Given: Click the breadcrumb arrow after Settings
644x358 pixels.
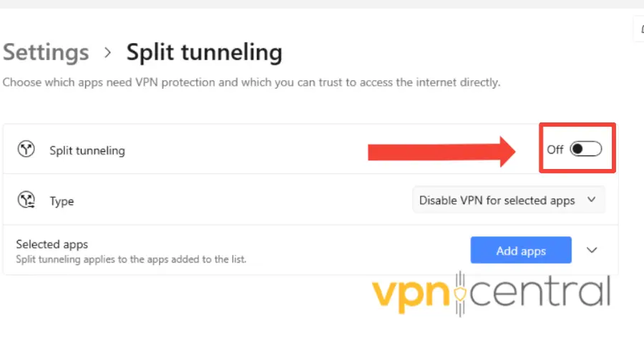Looking at the screenshot, I should click(x=108, y=53).
